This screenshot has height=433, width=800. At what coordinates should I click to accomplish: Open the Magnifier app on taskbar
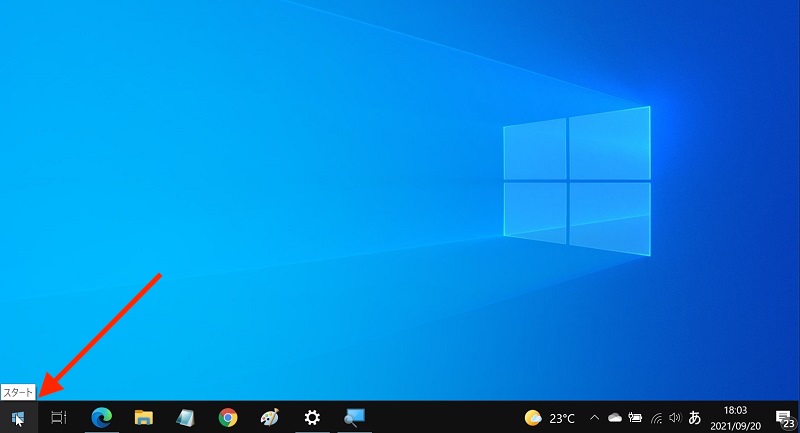(x=354, y=417)
